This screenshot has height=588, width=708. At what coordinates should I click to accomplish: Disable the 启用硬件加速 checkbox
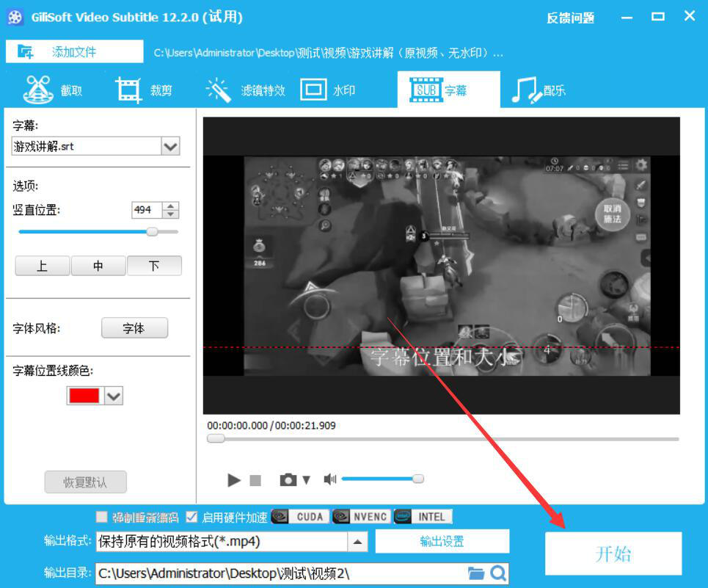coord(192,517)
